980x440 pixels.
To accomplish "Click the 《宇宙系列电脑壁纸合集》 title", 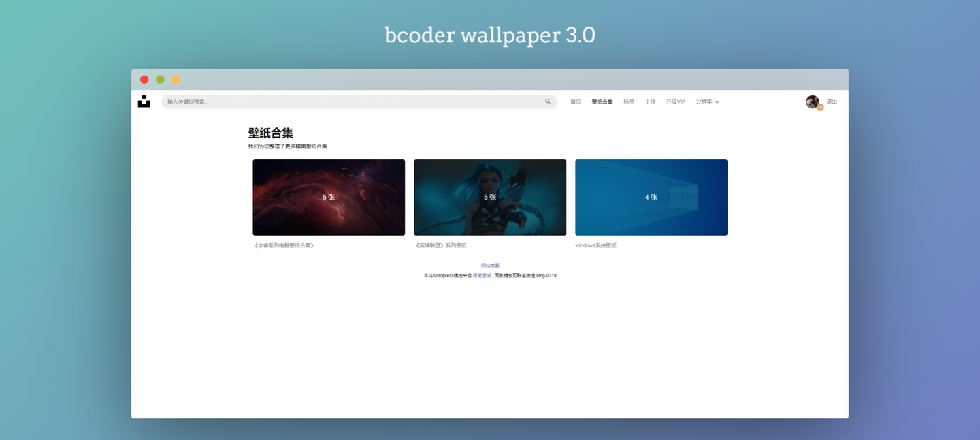I will point(284,246).
